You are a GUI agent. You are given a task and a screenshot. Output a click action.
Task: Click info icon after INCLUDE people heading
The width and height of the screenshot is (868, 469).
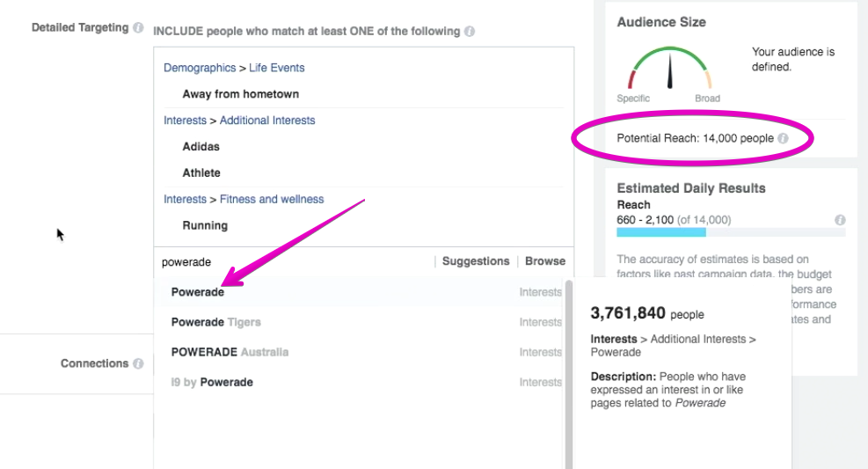tap(470, 32)
